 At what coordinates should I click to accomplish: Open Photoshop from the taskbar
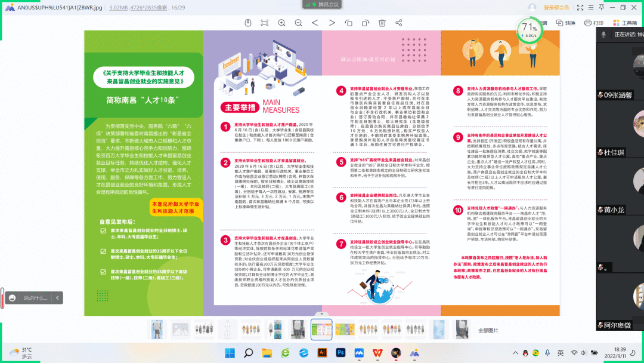click(341, 353)
